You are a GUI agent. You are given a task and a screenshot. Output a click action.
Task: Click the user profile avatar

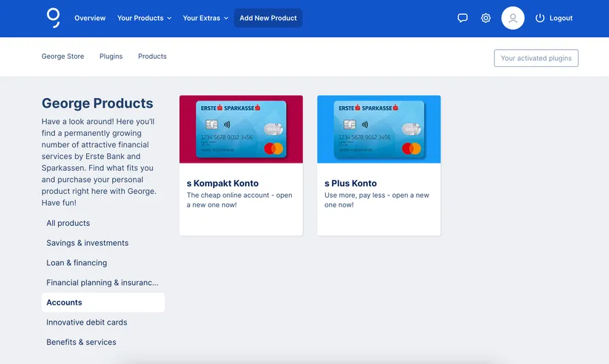(512, 18)
